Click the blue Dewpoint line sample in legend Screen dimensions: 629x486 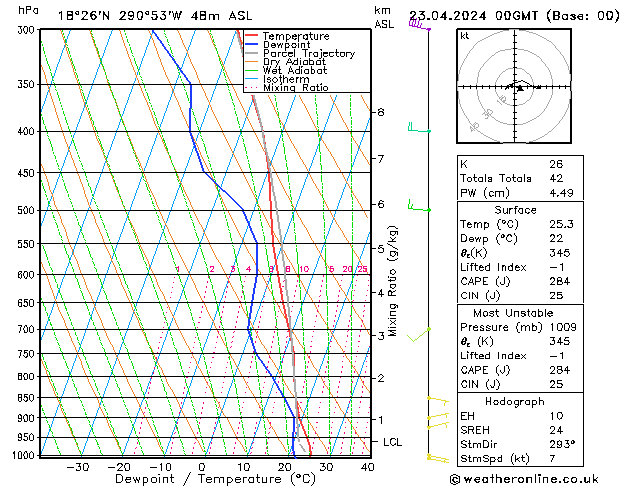(251, 44)
